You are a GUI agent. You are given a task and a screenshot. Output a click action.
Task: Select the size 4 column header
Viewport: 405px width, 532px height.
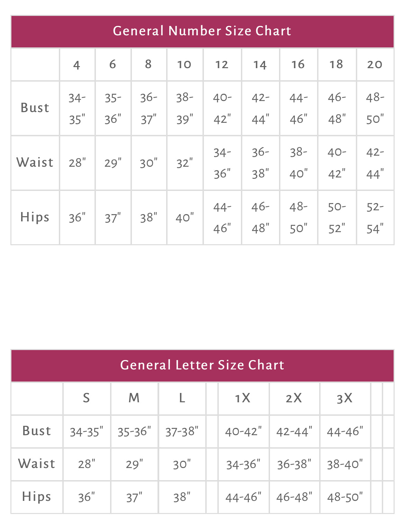pyautogui.click(x=77, y=65)
